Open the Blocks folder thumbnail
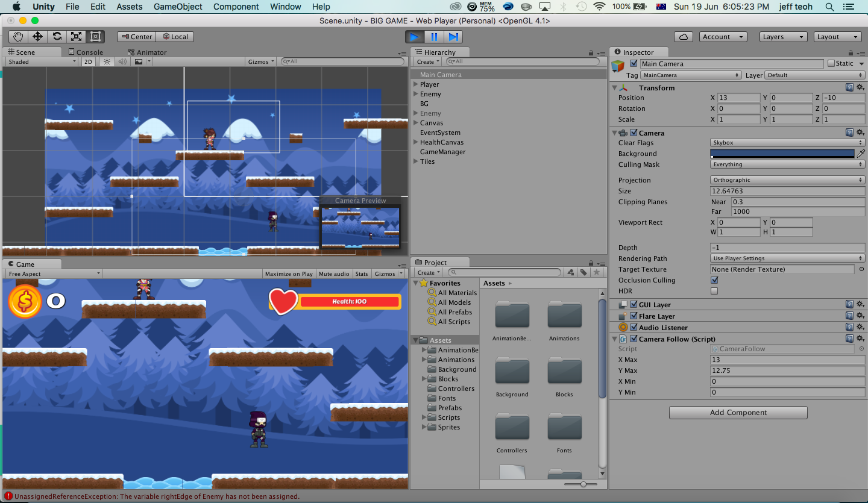Viewport: 868px width, 503px height. point(564,370)
